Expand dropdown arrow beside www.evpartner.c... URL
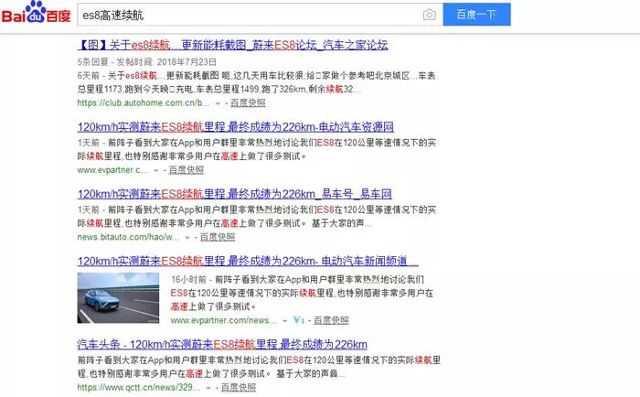Image resolution: width=640 pixels, height=397 pixels. 156,171
